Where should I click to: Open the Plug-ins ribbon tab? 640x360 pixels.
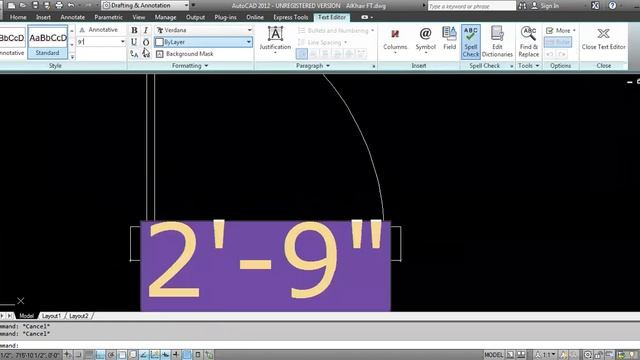(x=225, y=17)
